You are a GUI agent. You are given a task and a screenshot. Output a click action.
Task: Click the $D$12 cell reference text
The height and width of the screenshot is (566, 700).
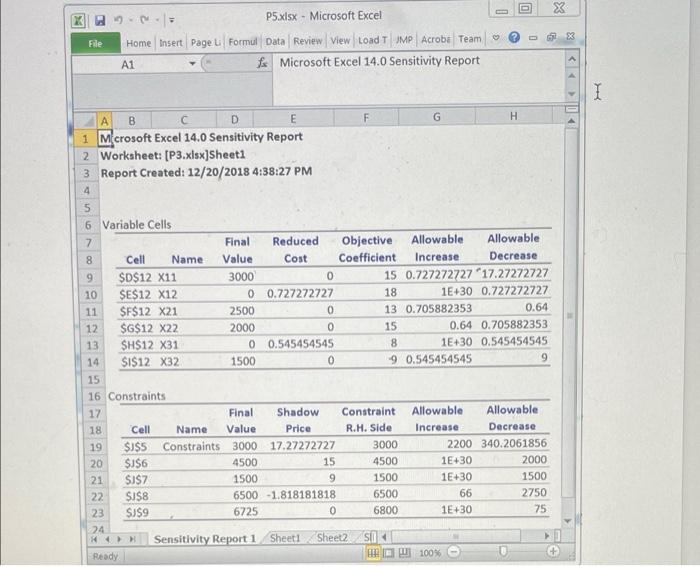pyautogui.click(x=135, y=277)
